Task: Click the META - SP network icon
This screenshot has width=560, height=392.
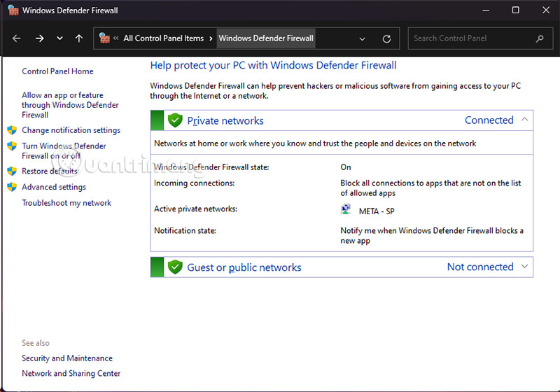Action: [x=346, y=209]
